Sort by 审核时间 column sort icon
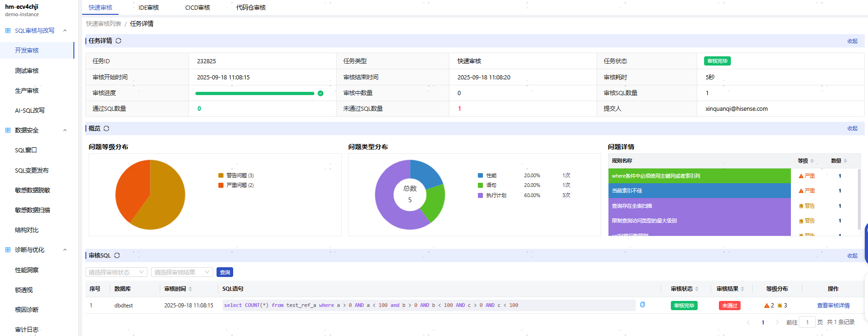This screenshot has width=868, height=336. tap(190, 289)
